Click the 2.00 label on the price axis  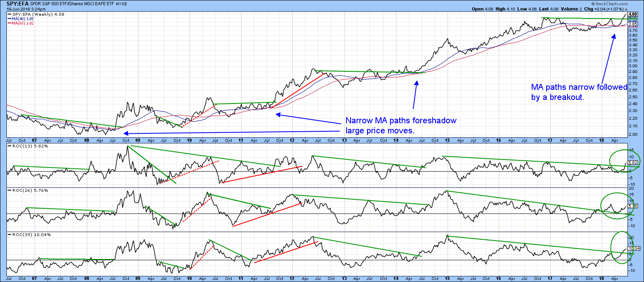click(633, 134)
